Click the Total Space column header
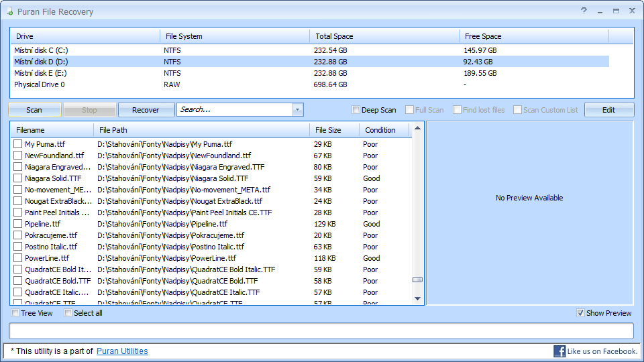Viewport: 644px width, 362px height. (x=384, y=36)
